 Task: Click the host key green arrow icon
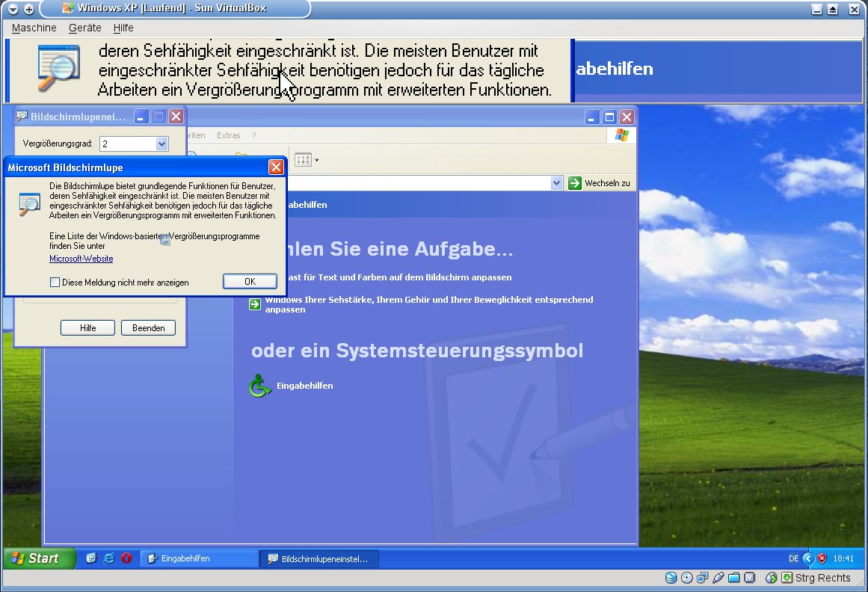pyautogui.click(x=787, y=578)
